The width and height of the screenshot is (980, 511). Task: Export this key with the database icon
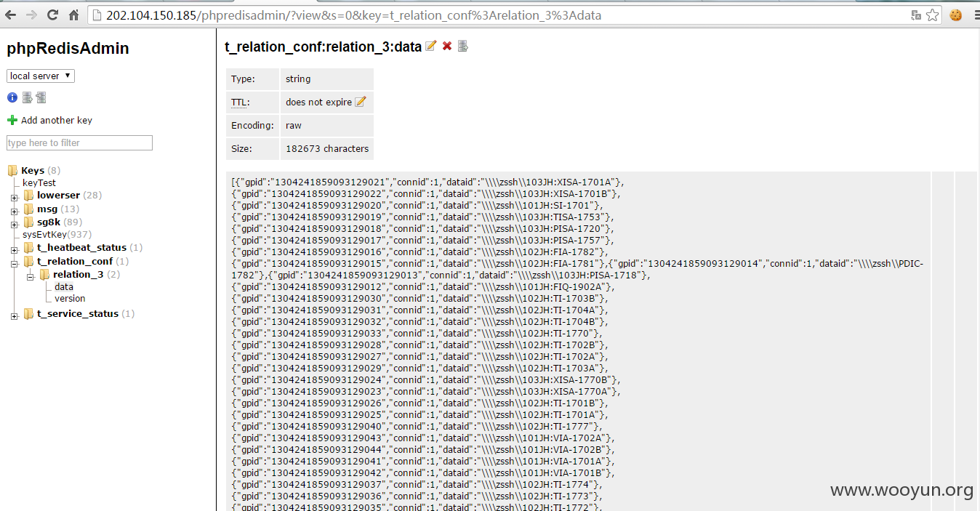coord(462,46)
